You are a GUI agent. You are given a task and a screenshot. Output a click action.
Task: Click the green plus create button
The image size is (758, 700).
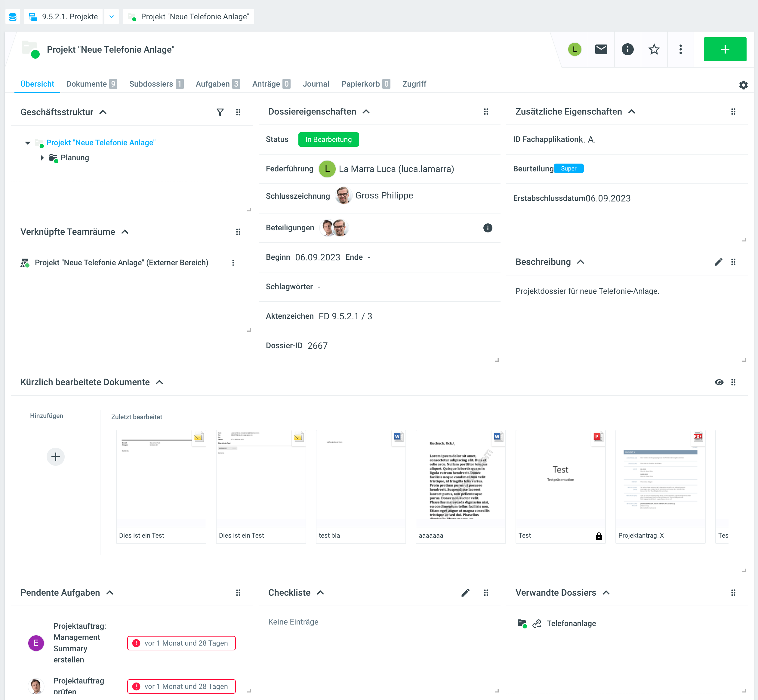coord(725,49)
